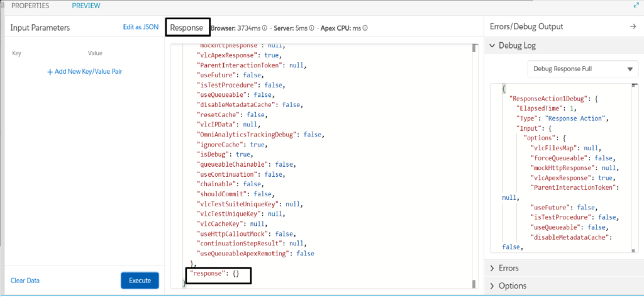This screenshot has width=644, height=297.
Task: Select the "chainable": false line
Action: click(x=230, y=184)
